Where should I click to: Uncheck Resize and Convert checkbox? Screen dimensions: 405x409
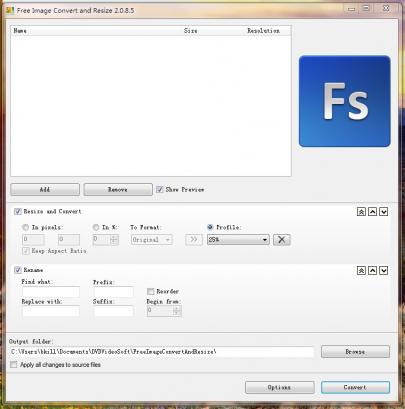[18, 211]
